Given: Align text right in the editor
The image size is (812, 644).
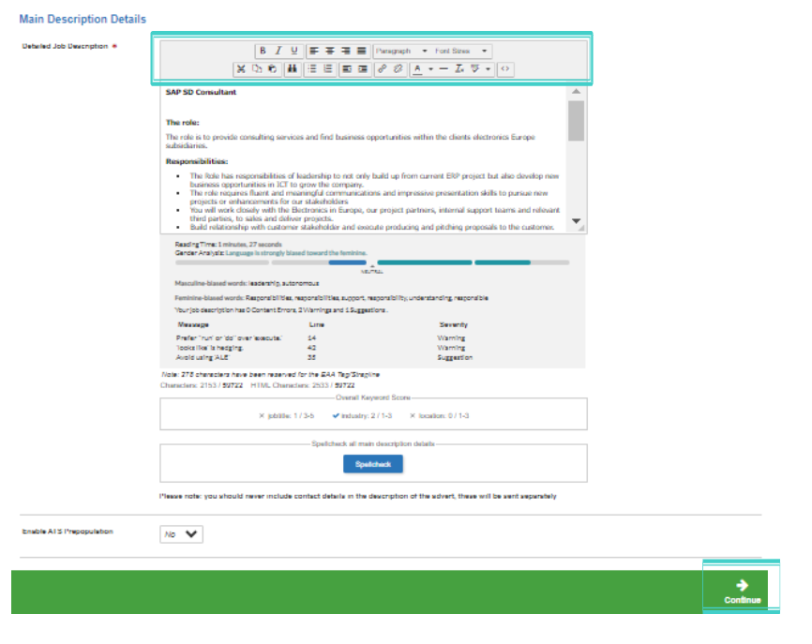Looking at the screenshot, I should (x=346, y=51).
